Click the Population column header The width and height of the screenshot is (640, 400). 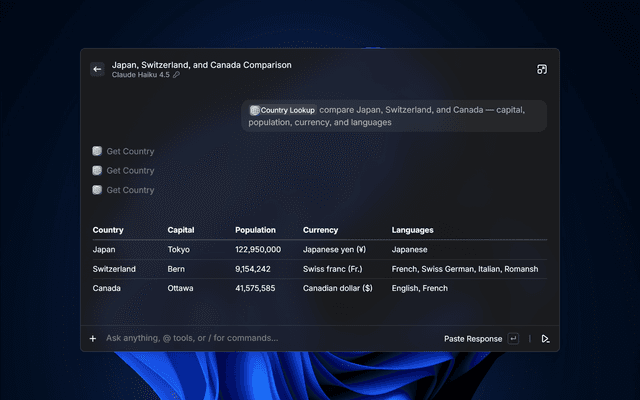tap(255, 230)
